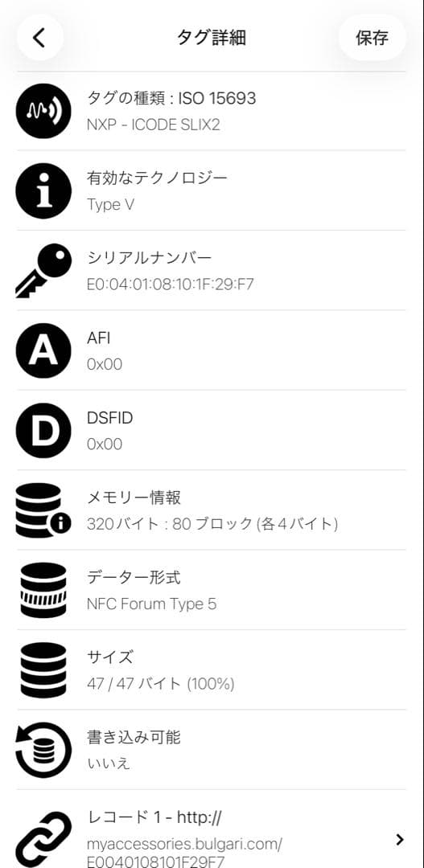The width and height of the screenshot is (424, 868).
Task: Click the key icon for serial number
Action: click(x=43, y=272)
